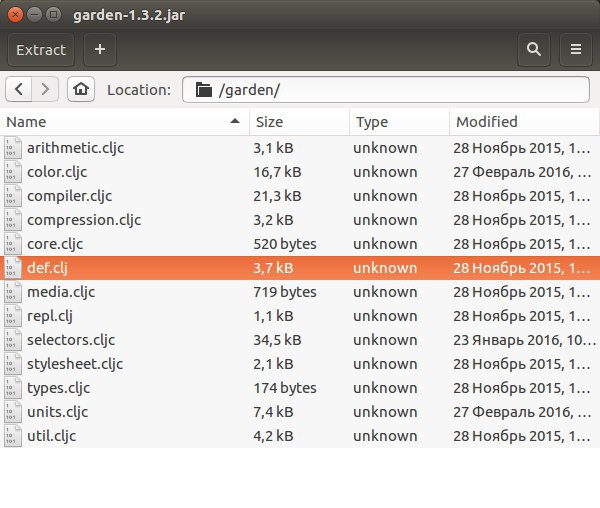This screenshot has width=600, height=508.
Task: Select file name compression.cljc
Action: 84,221
